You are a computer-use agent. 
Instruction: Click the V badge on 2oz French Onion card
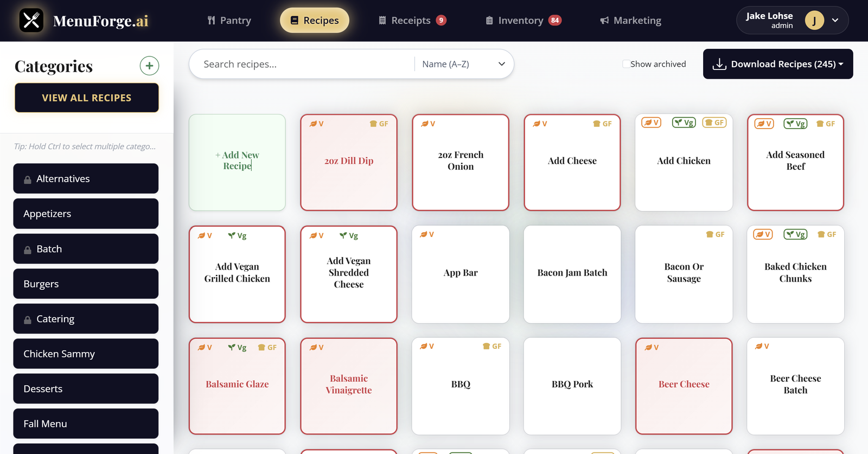pyautogui.click(x=428, y=124)
